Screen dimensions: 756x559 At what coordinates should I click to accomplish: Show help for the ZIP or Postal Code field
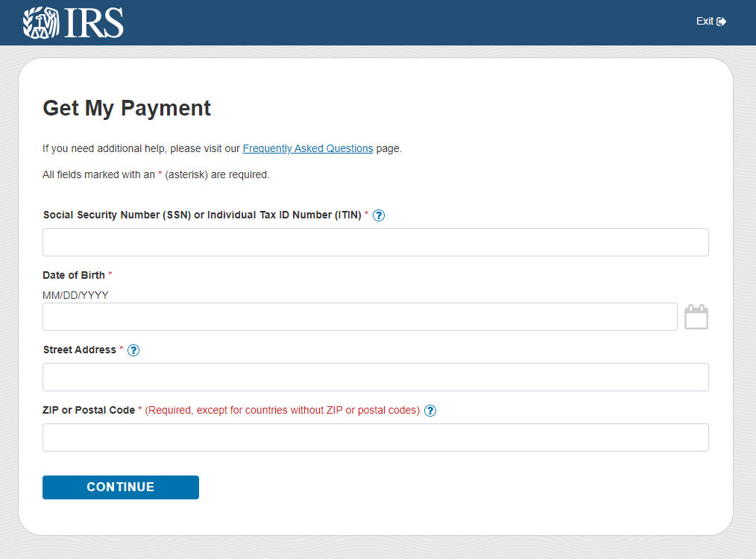(x=430, y=411)
